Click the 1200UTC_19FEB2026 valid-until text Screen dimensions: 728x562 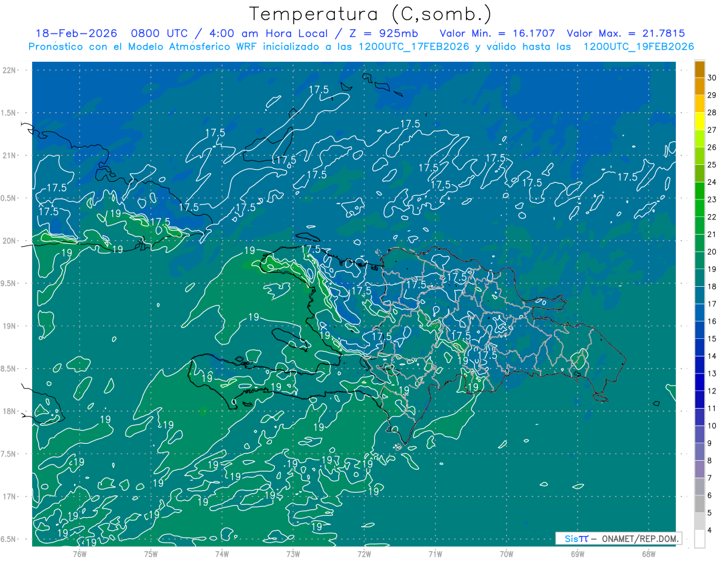click(638, 47)
